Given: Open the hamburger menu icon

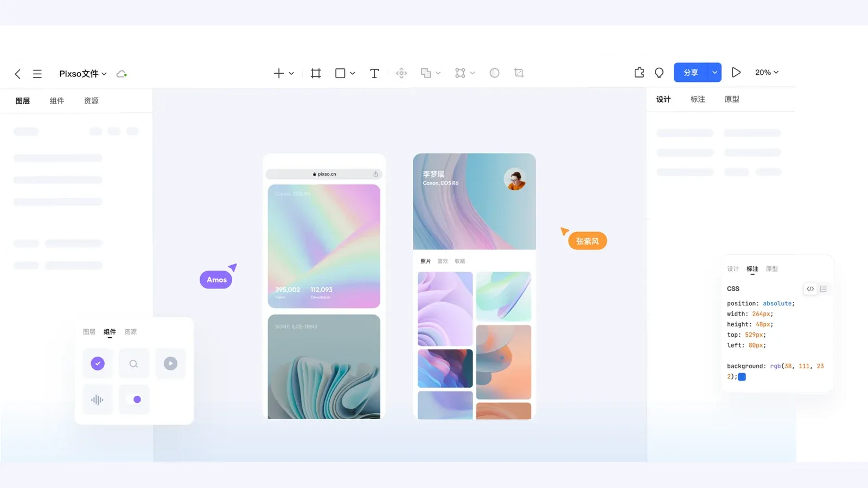Looking at the screenshot, I should [37, 74].
